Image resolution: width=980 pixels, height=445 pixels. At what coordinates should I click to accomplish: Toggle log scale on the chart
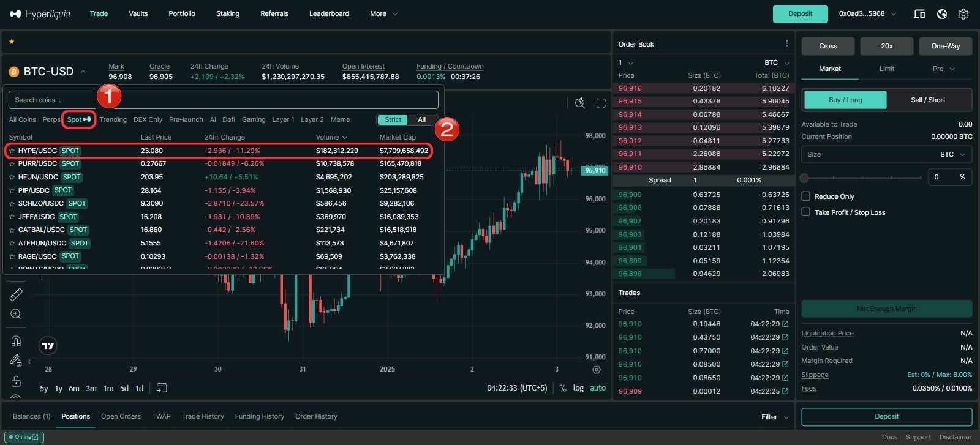pos(578,388)
